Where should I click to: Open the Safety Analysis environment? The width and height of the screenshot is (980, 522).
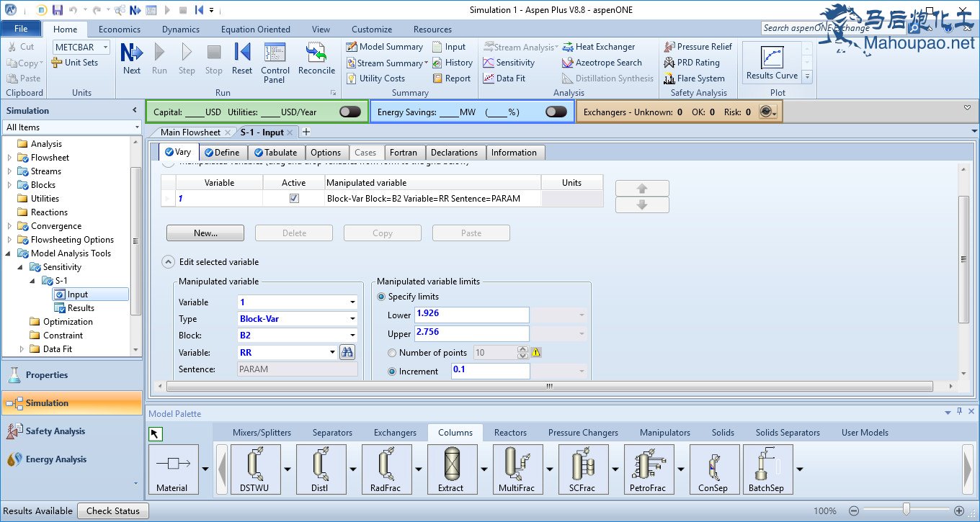(x=72, y=431)
